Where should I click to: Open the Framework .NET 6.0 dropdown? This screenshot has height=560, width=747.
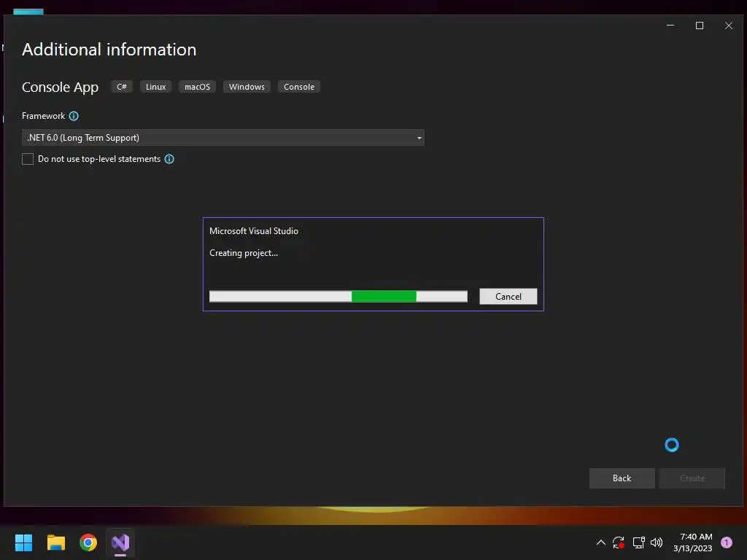click(x=223, y=138)
